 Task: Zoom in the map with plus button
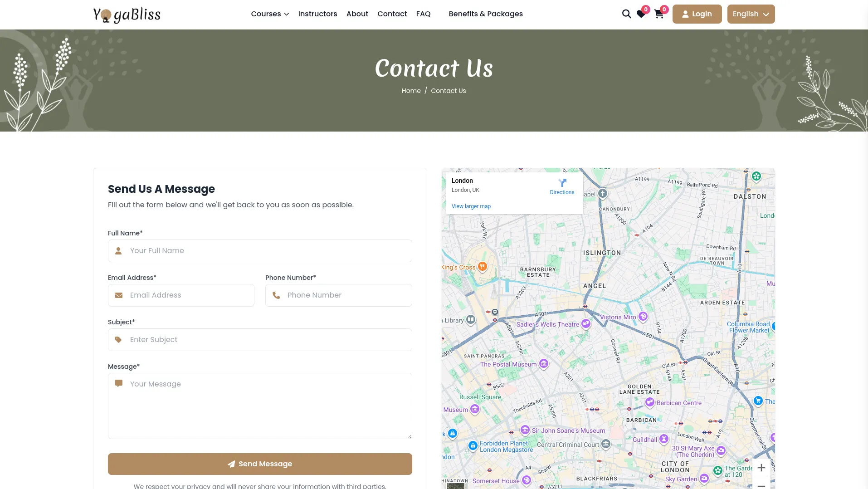click(x=761, y=468)
